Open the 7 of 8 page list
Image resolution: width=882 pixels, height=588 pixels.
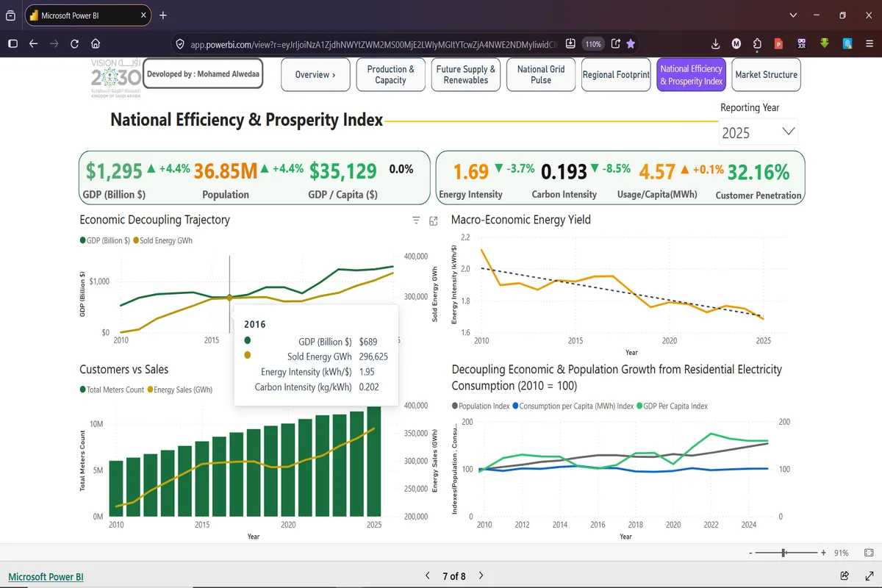(x=453, y=576)
